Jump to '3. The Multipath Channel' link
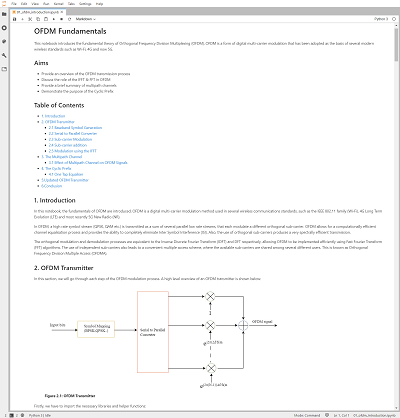 pyautogui.click(x=62, y=157)
